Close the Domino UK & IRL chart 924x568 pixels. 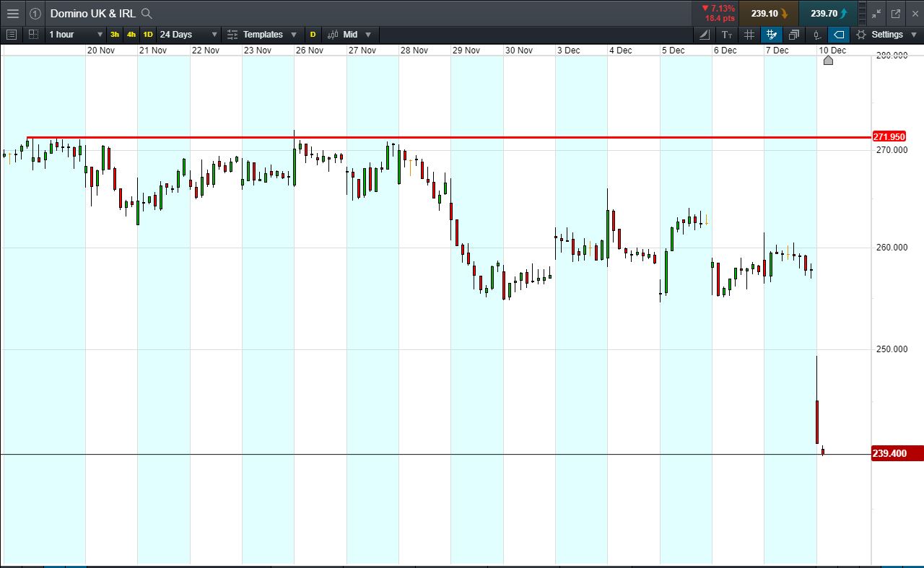tap(915, 14)
